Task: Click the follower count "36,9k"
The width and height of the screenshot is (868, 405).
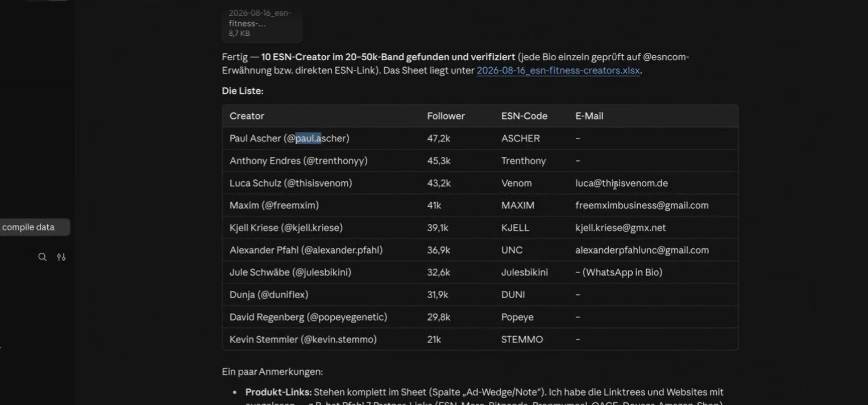Action: tap(439, 250)
